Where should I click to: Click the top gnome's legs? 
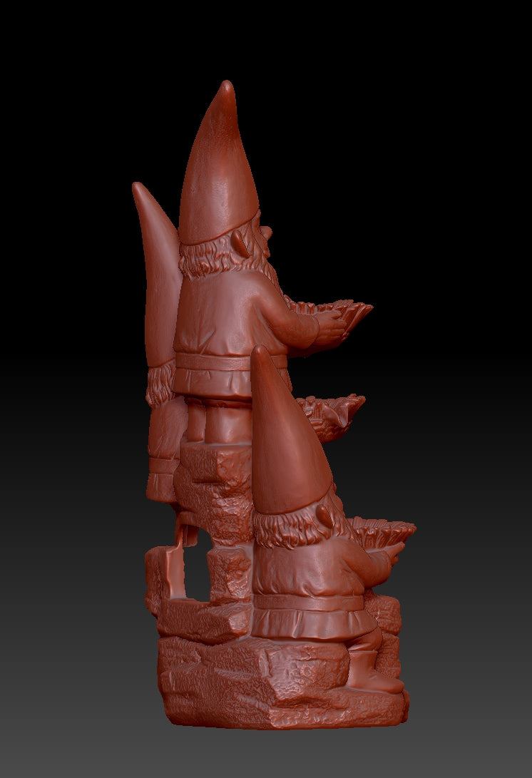point(221,419)
